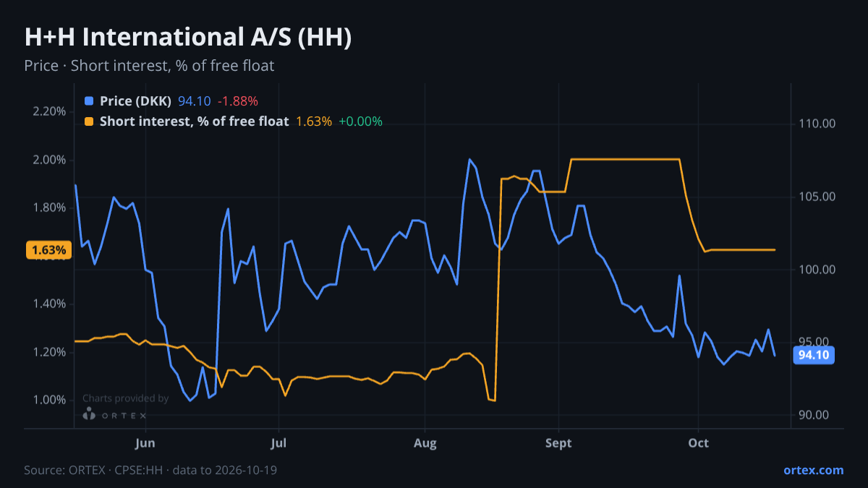Image resolution: width=868 pixels, height=488 pixels.
Task: Click the 'Oct' x-axis label
Action: tap(698, 442)
